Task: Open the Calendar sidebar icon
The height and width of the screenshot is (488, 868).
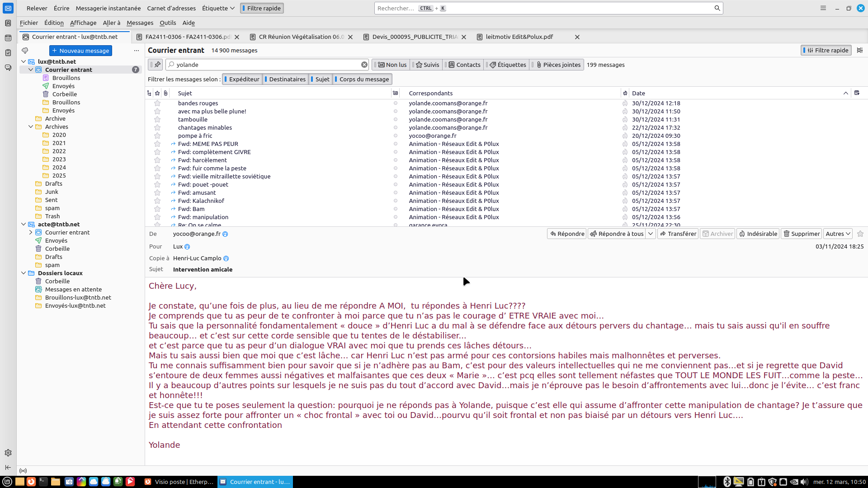Action: 8,38
